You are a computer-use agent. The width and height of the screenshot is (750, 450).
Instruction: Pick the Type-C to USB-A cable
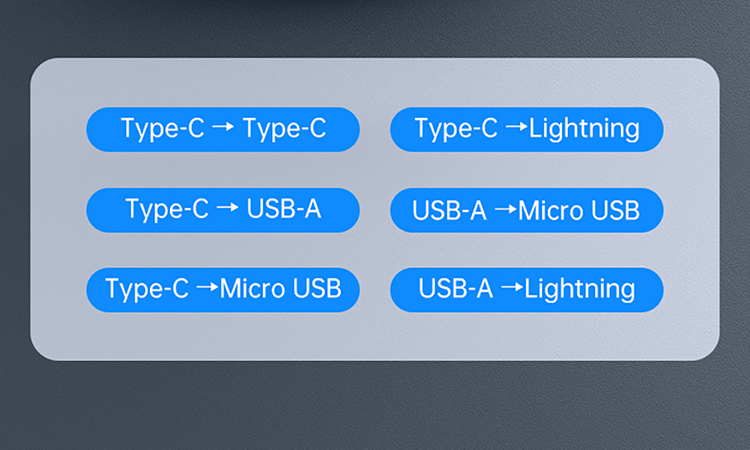tap(223, 210)
